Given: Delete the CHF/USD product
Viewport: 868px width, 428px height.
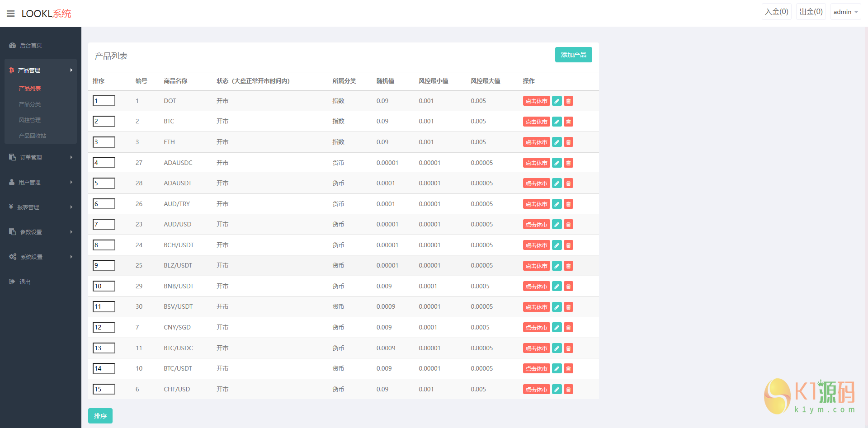Looking at the screenshot, I should [568, 390].
